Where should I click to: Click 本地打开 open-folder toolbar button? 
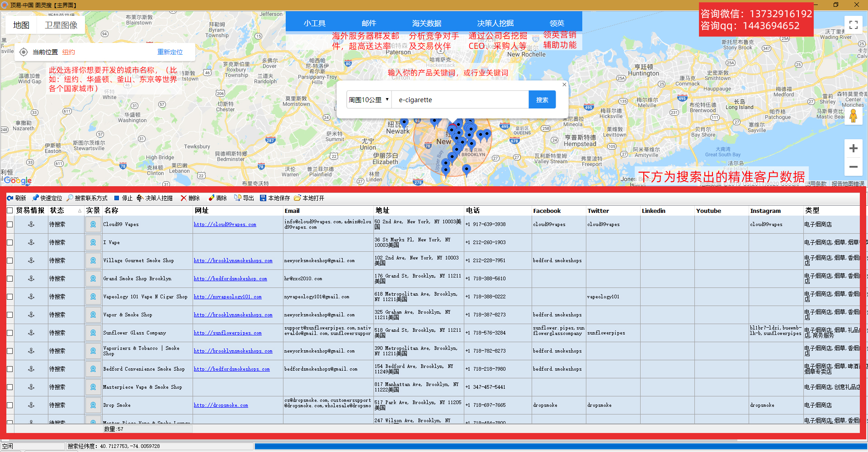(309, 198)
